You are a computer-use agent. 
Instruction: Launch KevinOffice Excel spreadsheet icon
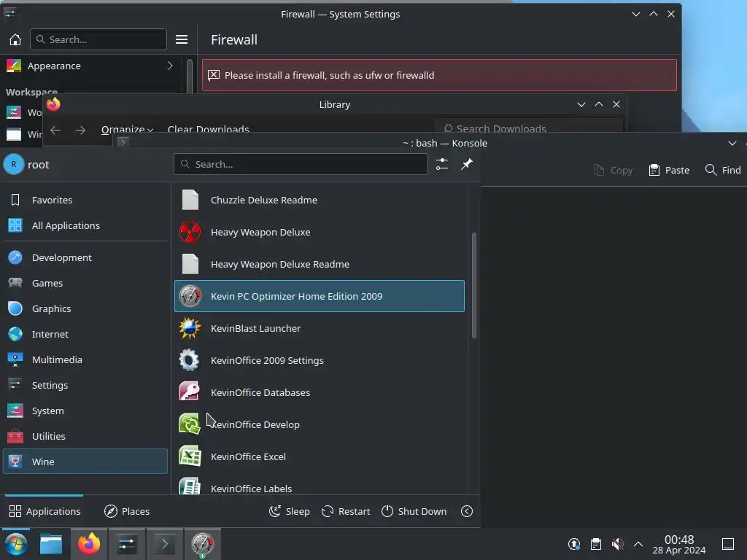tap(190, 456)
